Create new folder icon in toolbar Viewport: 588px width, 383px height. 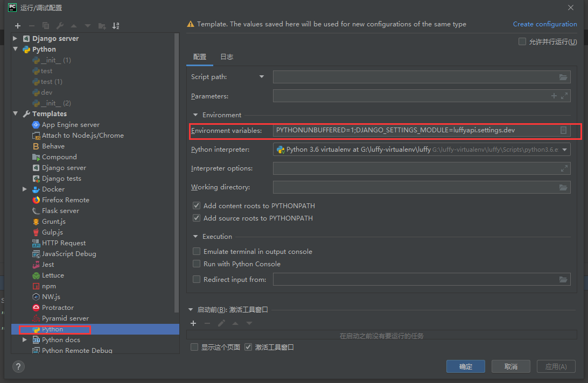coord(102,26)
